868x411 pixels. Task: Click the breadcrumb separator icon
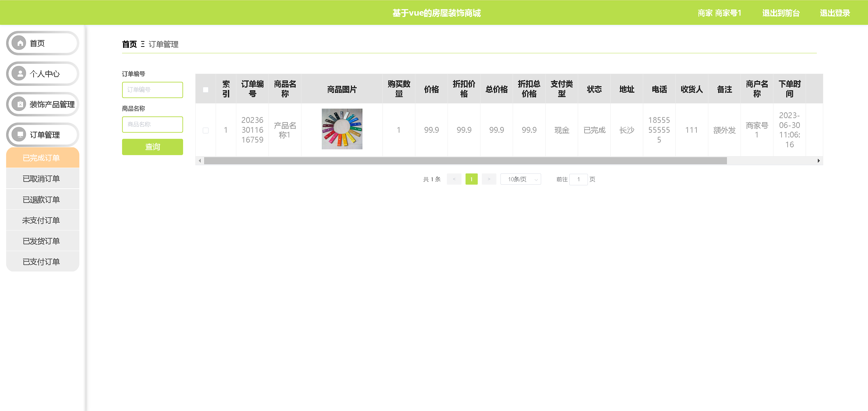[x=143, y=44]
